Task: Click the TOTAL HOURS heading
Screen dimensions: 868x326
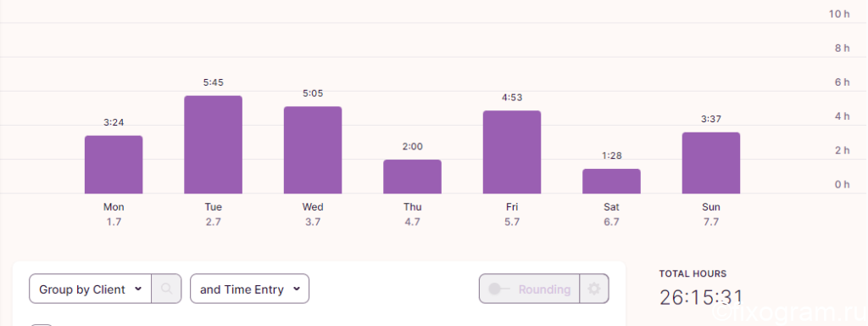Action: pyautogui.click(x=693, y=273)
